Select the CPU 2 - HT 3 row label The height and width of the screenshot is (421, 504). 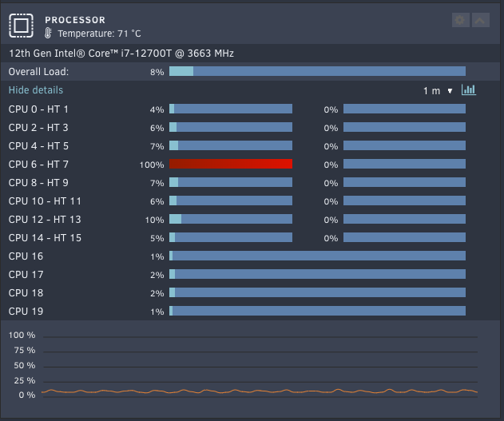pos(38,128)
